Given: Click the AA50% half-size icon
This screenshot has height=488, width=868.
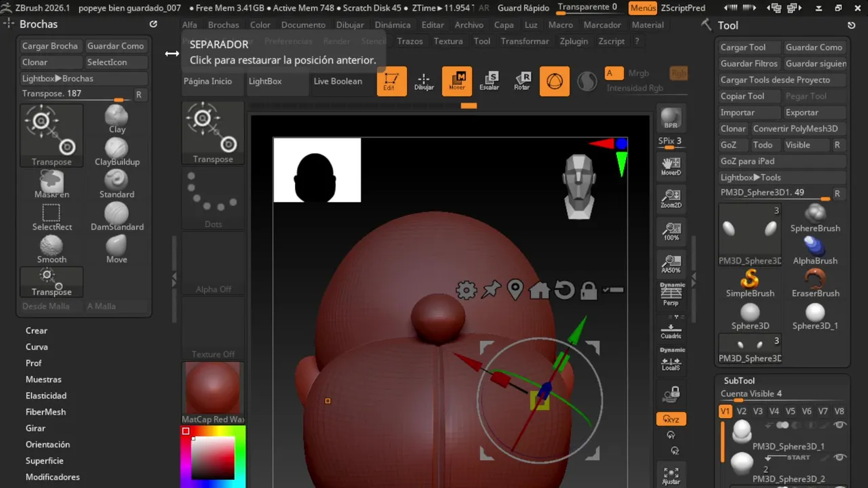Looking at the screenshot, I should 671,264.
